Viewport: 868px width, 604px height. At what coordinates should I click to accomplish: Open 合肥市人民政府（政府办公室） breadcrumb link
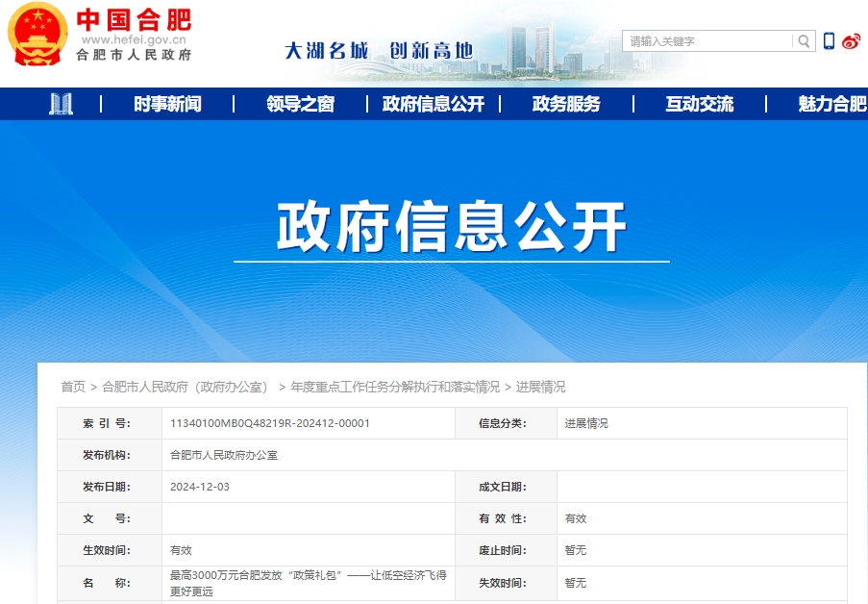(x=186, y=387)
